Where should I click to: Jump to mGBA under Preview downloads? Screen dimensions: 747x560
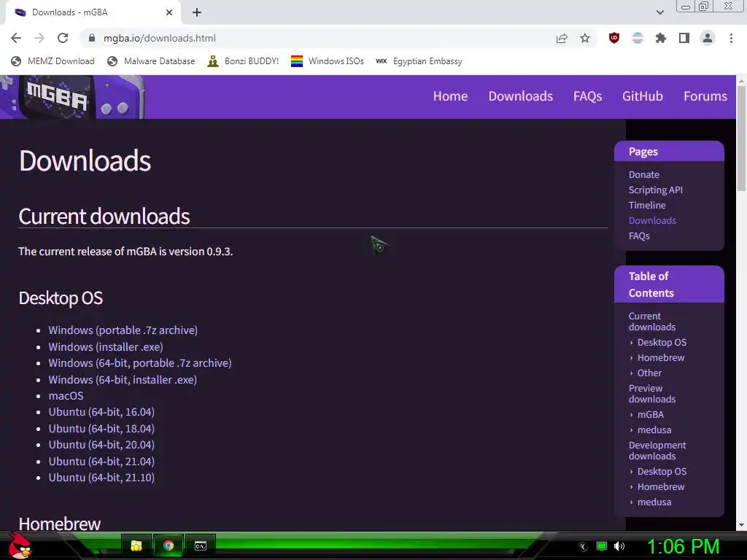(x=650, y=415)
